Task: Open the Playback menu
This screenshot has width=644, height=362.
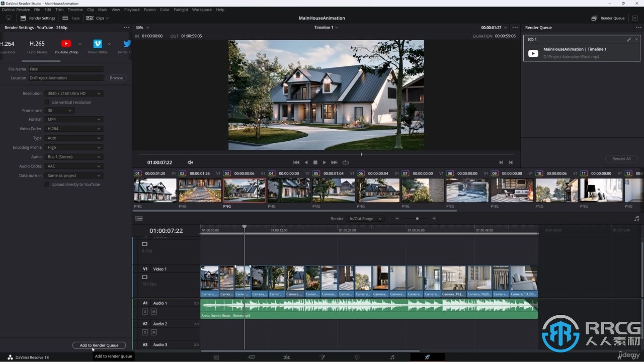Action: pos(132,10)
